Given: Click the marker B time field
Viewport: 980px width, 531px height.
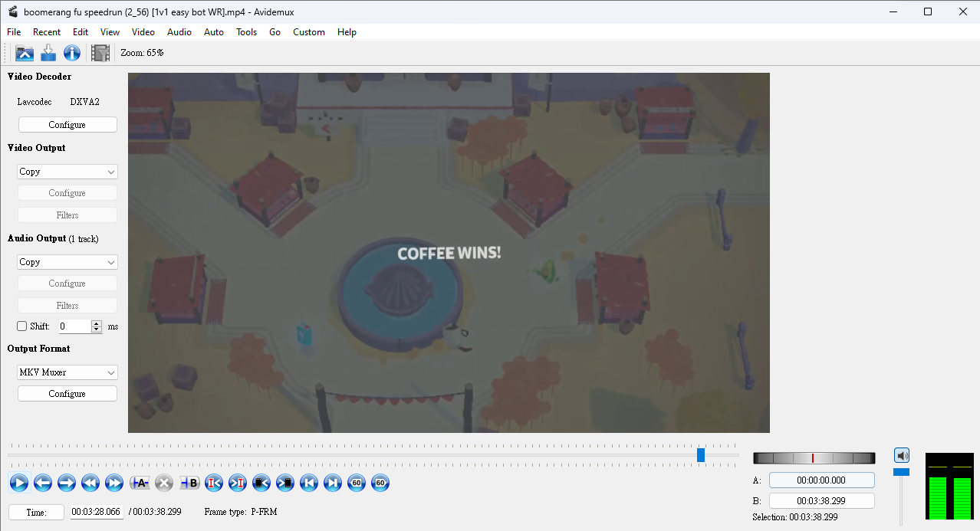Looking at the screenshot, I should pyautogui.click(x=821, y=501).
